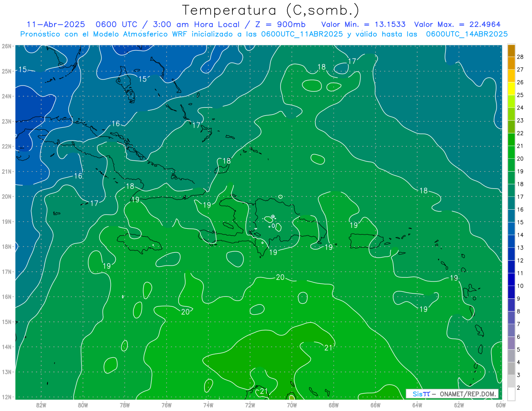Click the "70W" longitude axis label

pyautogui.click(x=292, y=405)
